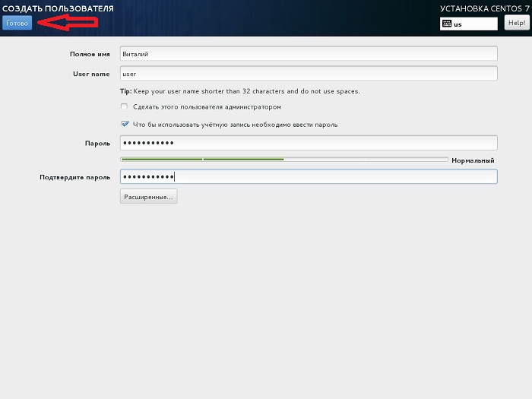Click the user name tip text

(239, 91)
